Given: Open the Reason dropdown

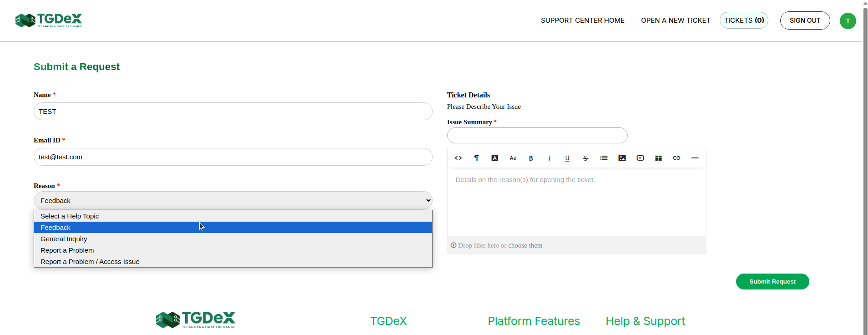Looking at the screenshot, I should (233, 200).
